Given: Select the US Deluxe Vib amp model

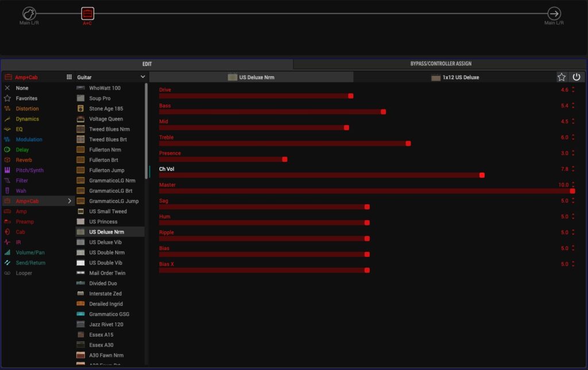Looking at the screenshot, I should [x=106, y=242].
